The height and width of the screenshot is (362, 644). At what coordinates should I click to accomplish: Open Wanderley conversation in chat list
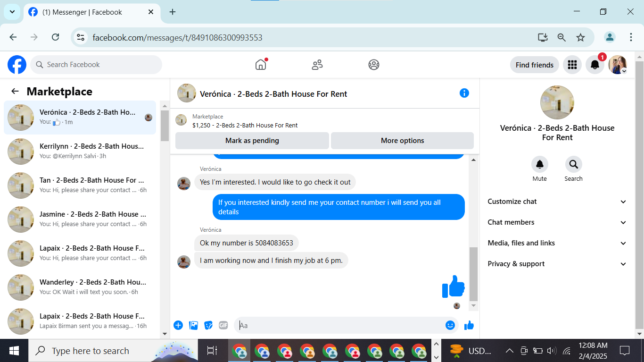(x=80, y=287)
